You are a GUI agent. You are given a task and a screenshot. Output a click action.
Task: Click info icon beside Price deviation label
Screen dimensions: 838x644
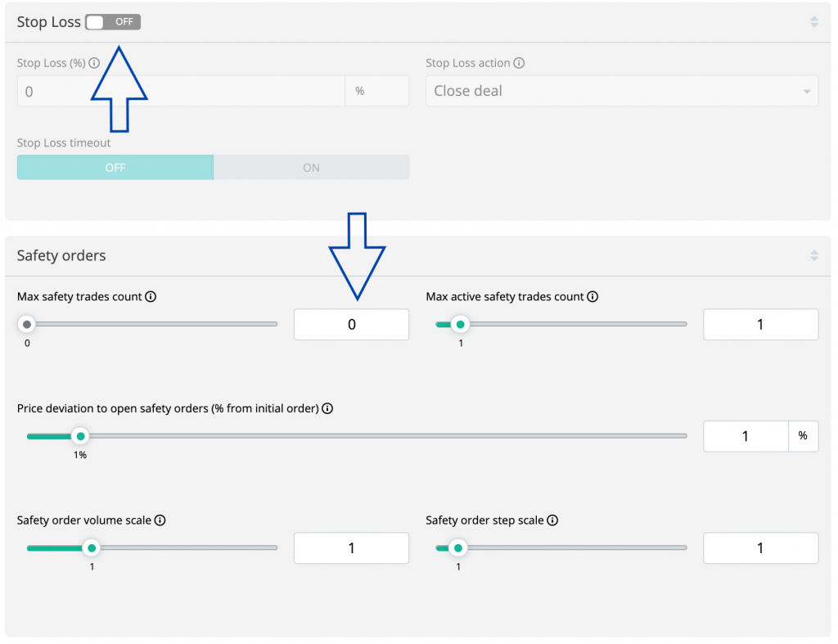(x=327, y=408)
